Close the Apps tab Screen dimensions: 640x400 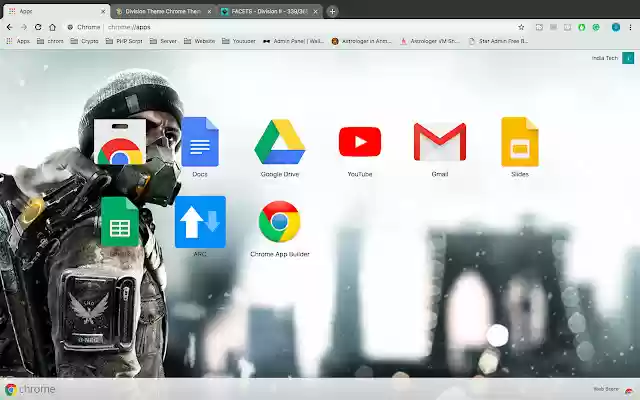(x=103, y=11)
